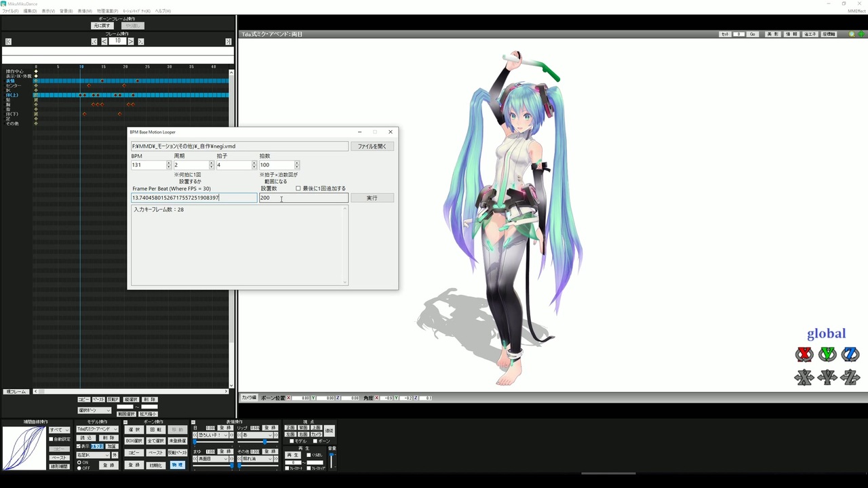Open the View menu
Screen dimensions: 868x488
[x=48, y=11]
